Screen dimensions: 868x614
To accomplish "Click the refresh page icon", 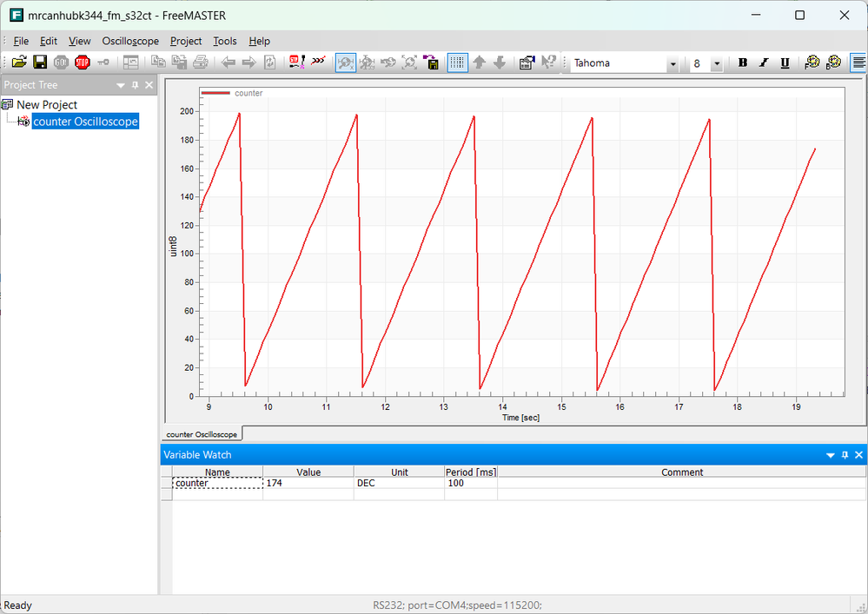I will click(x=270, y=63).
